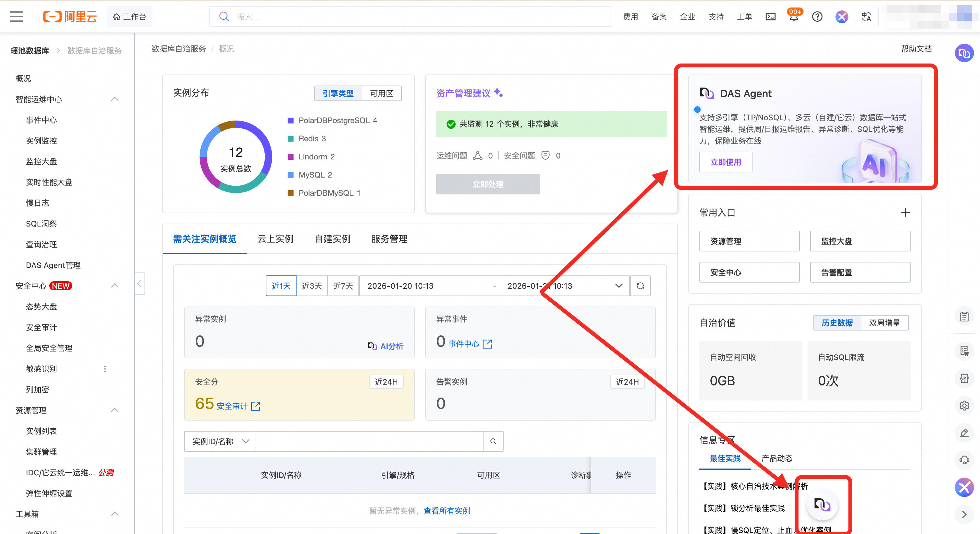Switch language using the translate icon
Screen dimensions: 980x534
point(866,17)
